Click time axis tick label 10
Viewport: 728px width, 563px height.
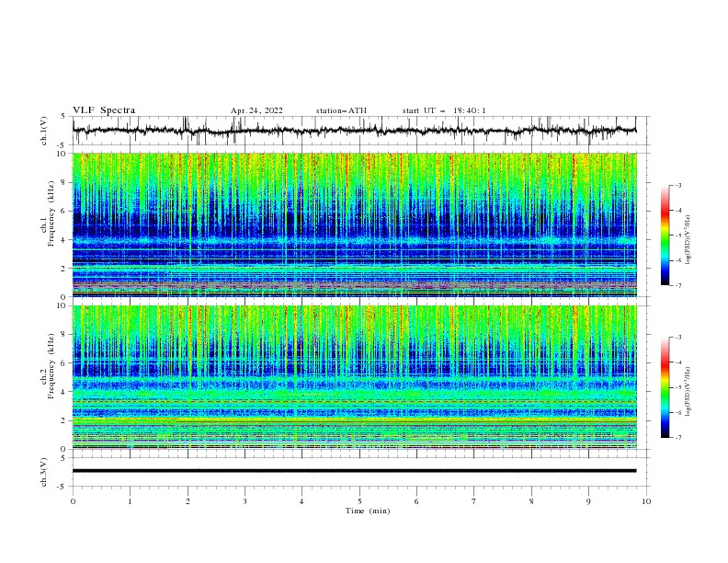coord(646,501)
